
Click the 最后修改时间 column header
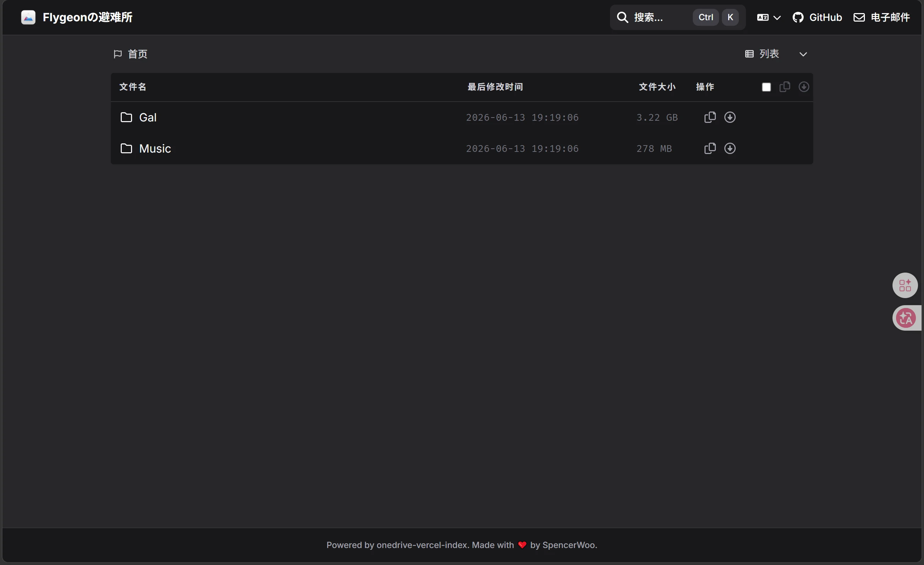point(495,87)
